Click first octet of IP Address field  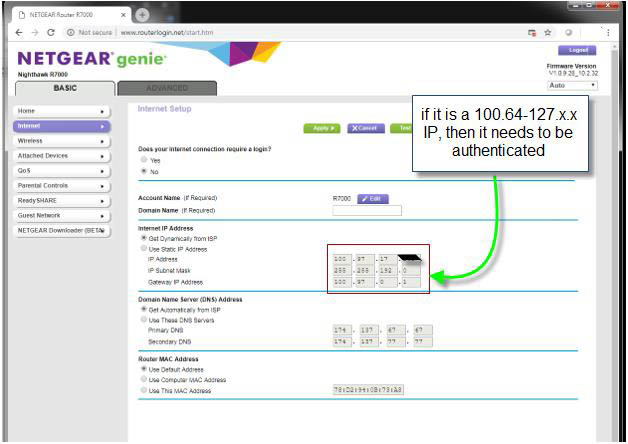pos(342,259)
